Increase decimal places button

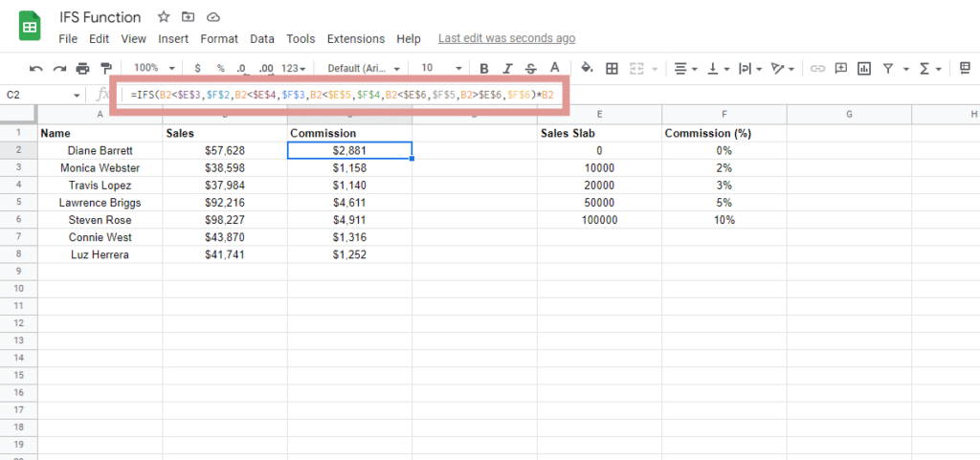click(x=266, y=68)
